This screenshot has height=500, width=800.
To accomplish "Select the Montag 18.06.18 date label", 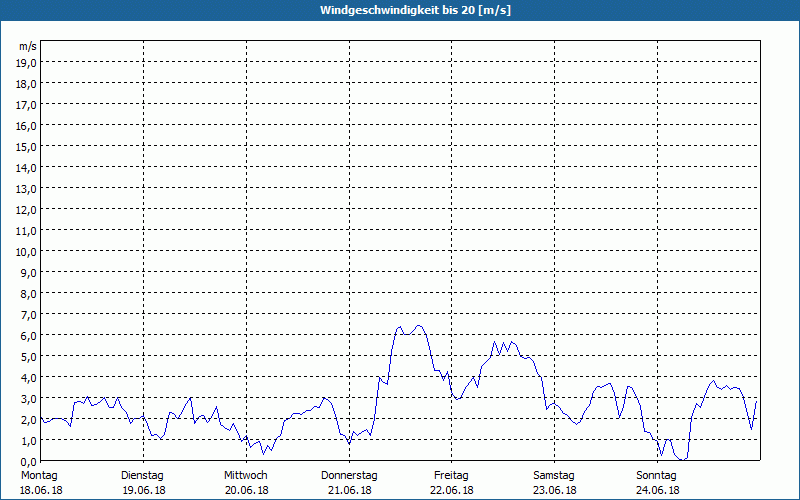I will coord(41,483).
